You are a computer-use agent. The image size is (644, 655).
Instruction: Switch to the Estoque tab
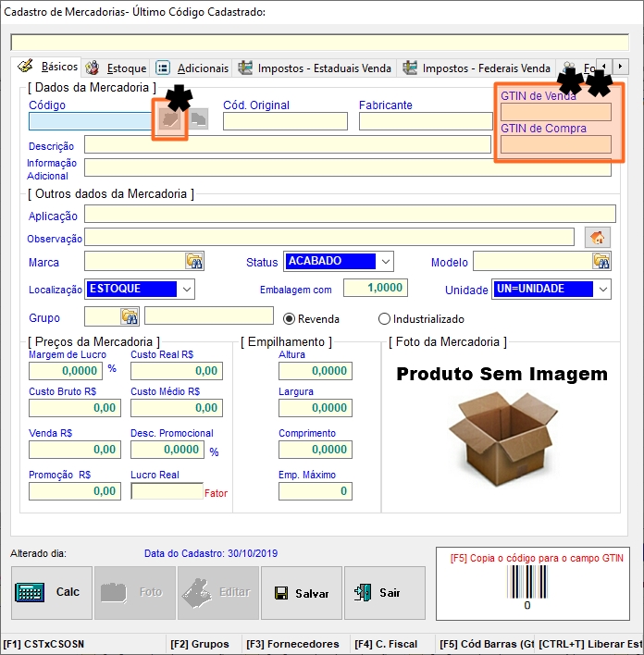point(117,68)
